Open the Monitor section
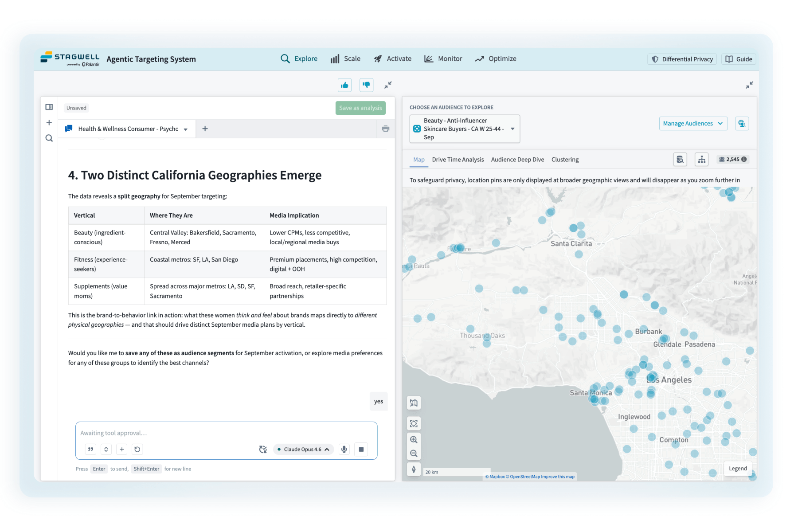The image size is (798, 532). [443, 59]
